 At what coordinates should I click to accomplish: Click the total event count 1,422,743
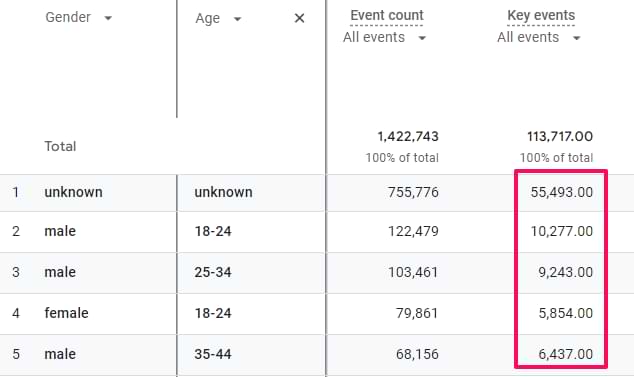click(408, 137)
